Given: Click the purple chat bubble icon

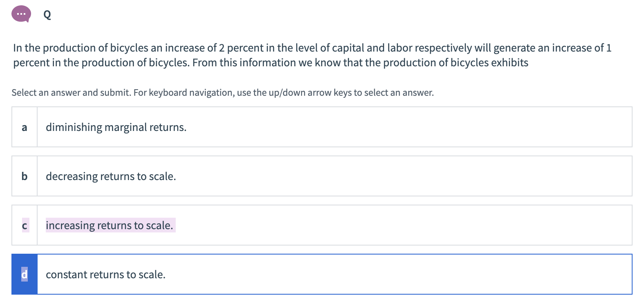Looking at the screenshot, I should click(21, 14).
